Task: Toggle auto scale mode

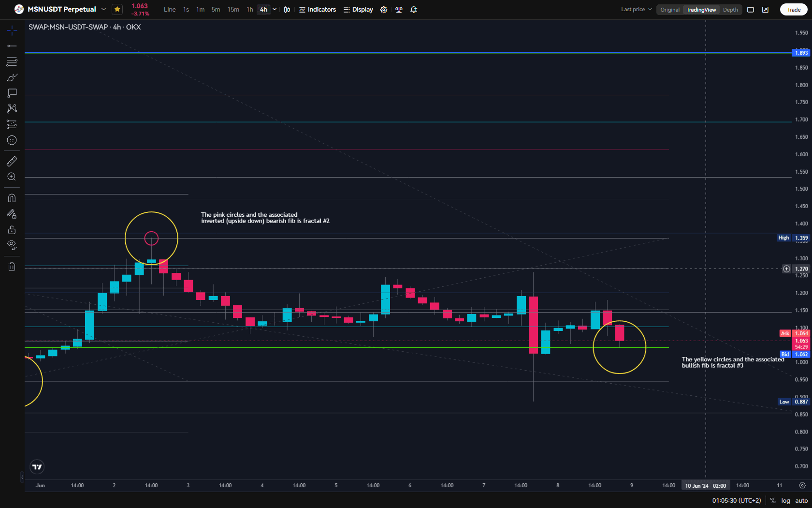Action: [801, 501]
